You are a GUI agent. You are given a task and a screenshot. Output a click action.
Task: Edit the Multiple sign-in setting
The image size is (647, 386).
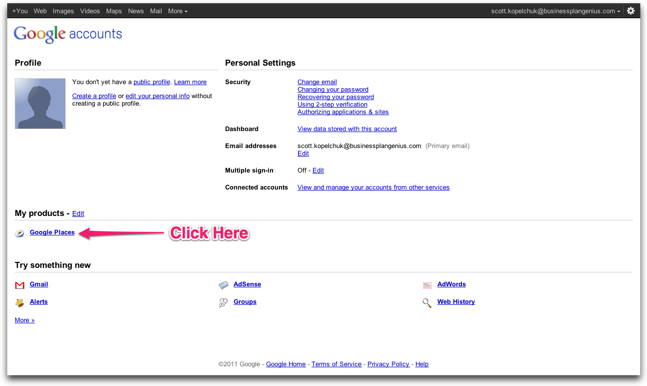click(x=318, y=171)
